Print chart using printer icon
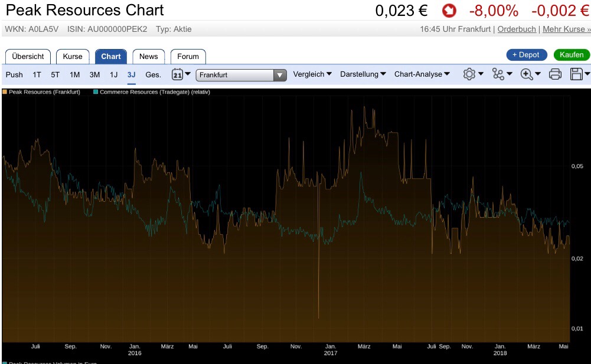Viewport: 591px width, 364px height. [x=555, y=74]
